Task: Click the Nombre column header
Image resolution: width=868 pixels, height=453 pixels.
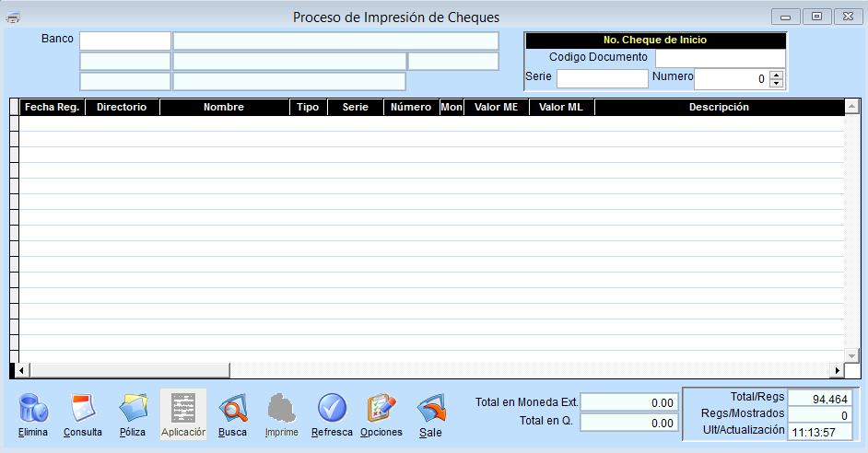Action: (x=224, y=108)
